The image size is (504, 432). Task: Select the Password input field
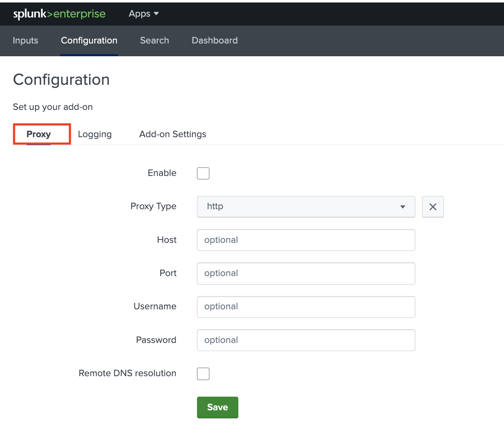pos(306,340)
